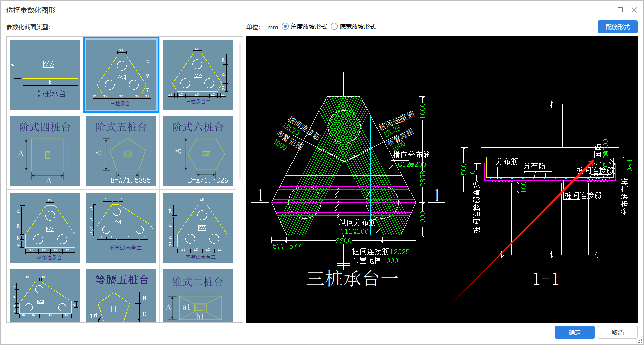
Task: Edit the left 577 dimension value
Action: (278, 246)
